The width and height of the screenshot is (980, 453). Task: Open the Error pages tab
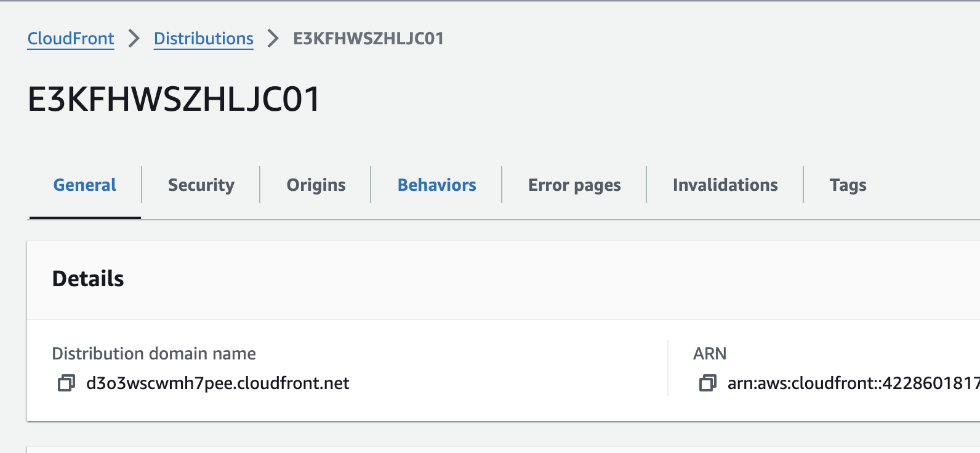(x=574, y=185)
